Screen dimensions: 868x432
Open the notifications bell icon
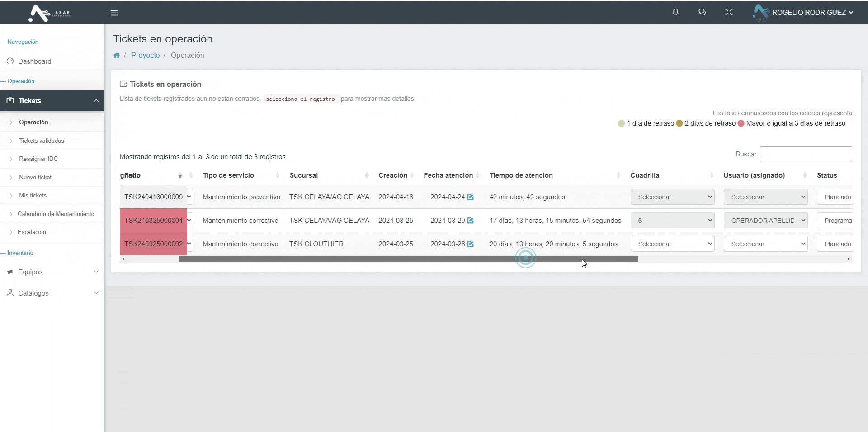[x=675, y=12]
